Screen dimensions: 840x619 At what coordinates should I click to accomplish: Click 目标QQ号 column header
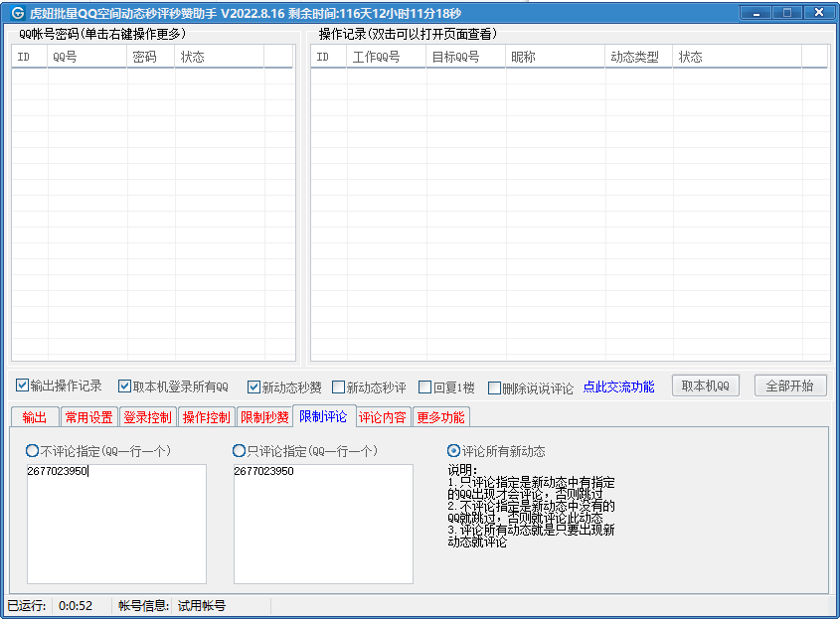(x=466, y=57)
